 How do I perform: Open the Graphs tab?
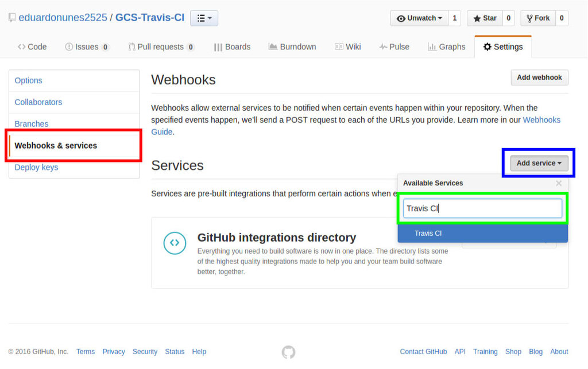pyautogui.click(x=447, y=47)
